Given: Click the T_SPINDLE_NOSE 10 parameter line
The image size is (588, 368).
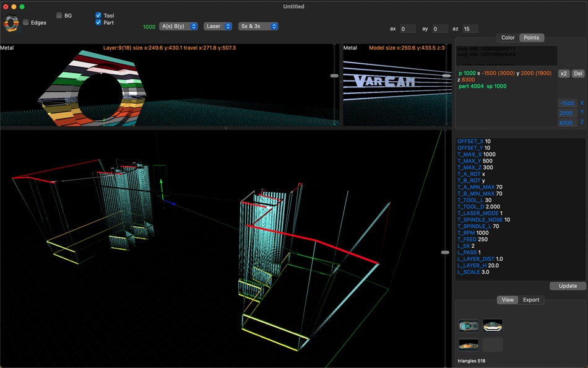Looking at the screenshot, I should point(484,220).
